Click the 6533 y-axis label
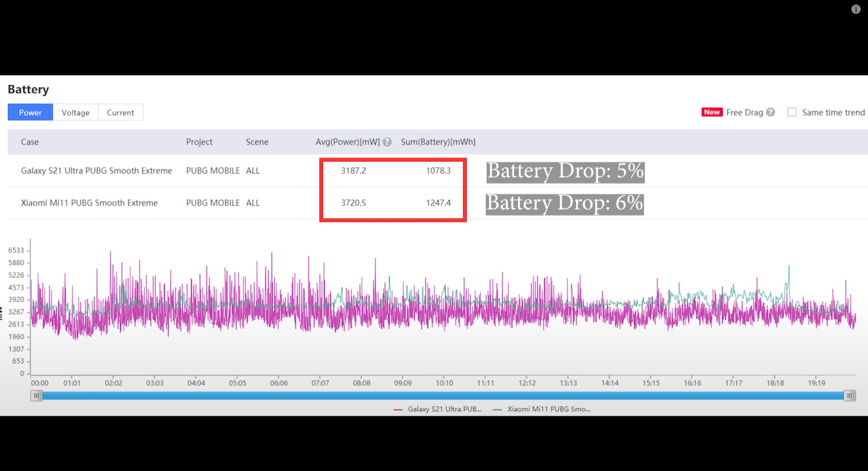The height and width of the screenshot is (471, 868). click(x=16, y=250)
